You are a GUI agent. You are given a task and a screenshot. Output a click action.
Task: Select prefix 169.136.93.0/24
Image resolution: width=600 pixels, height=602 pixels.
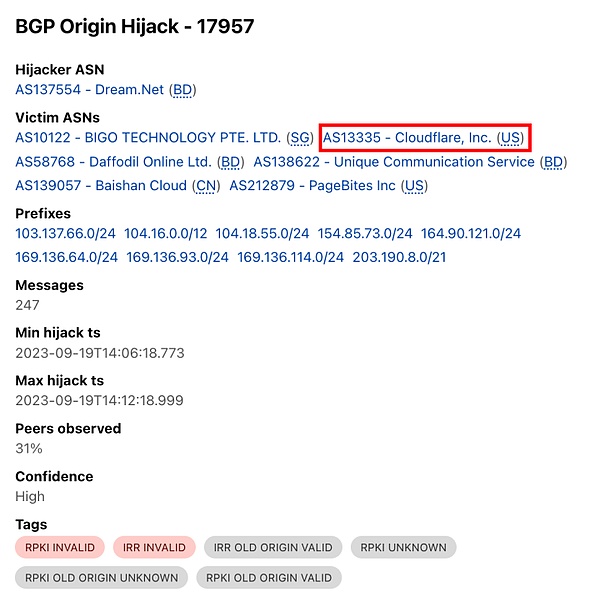click(x=177, y=257)
